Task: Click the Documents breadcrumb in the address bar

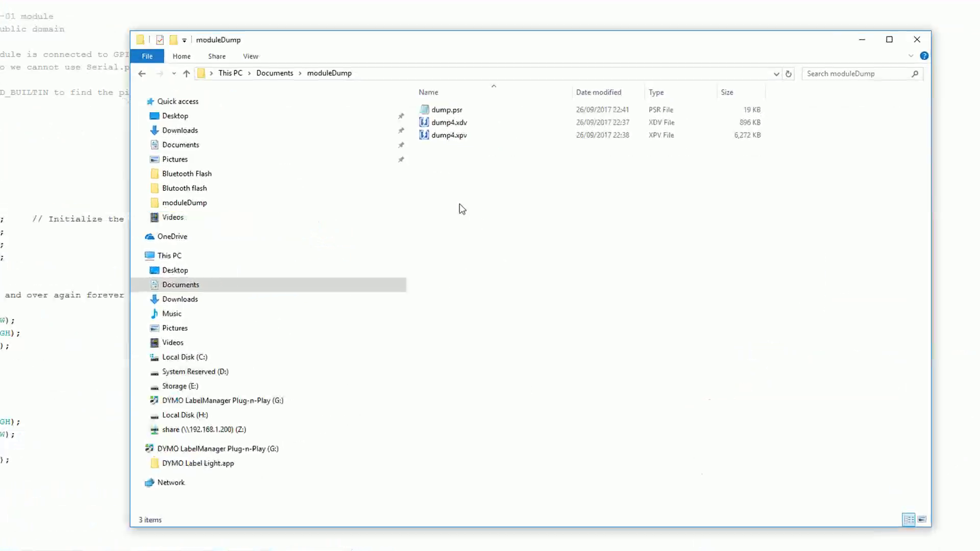Action: click(x=275, y=73)
